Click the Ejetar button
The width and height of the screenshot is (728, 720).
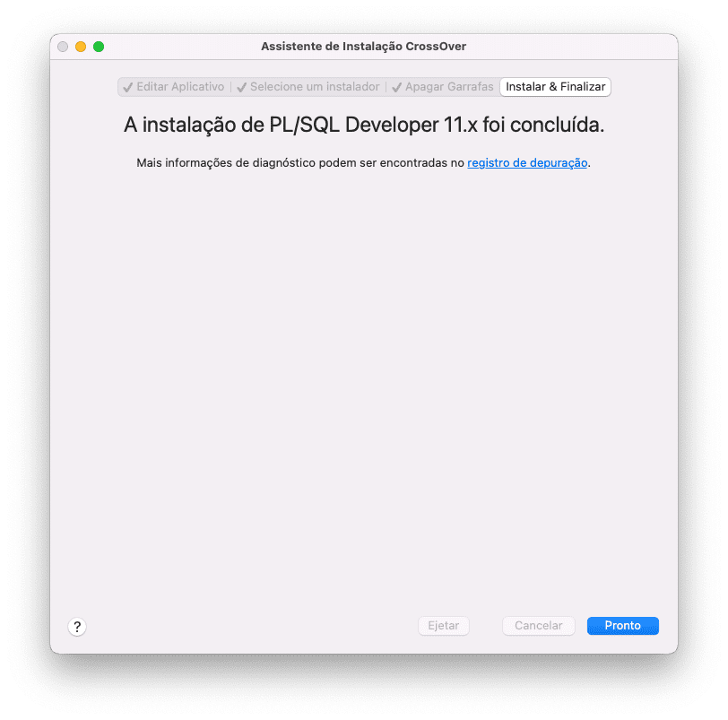[444, 626]
